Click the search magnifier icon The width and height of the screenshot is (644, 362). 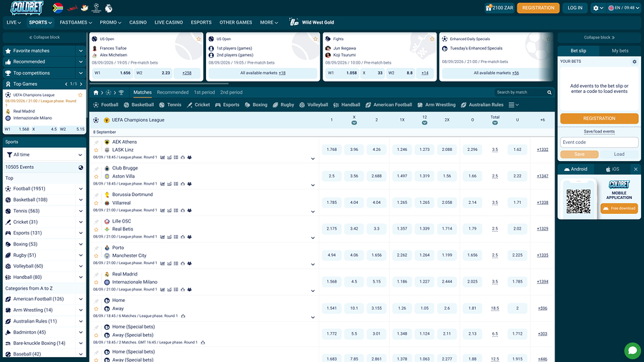549,92
